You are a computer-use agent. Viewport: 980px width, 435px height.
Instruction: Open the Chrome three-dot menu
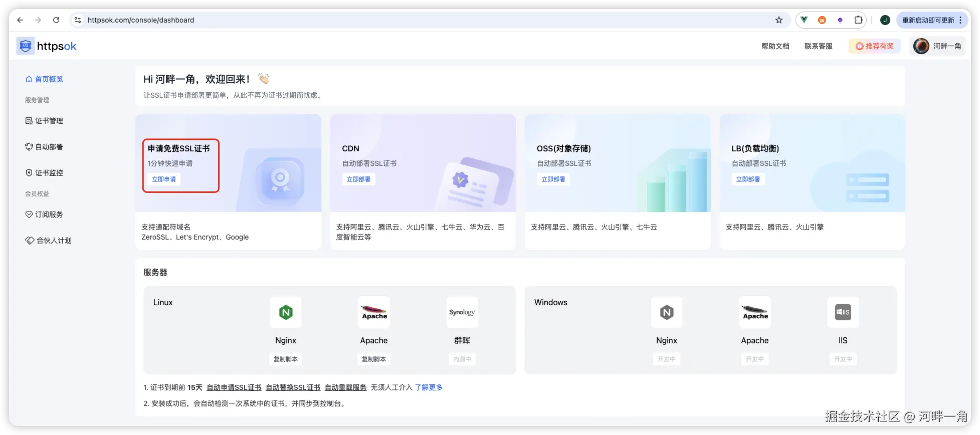click(960, 20)
